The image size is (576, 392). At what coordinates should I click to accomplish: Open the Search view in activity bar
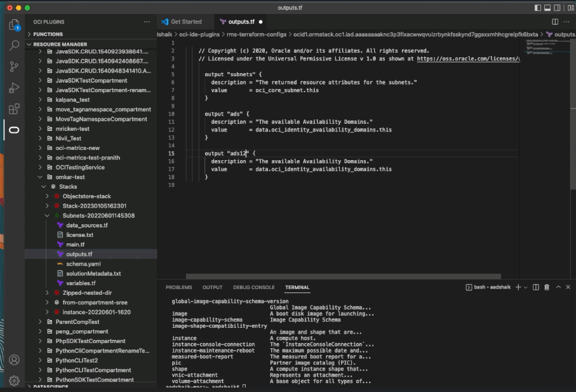click(x=13, y=46)
